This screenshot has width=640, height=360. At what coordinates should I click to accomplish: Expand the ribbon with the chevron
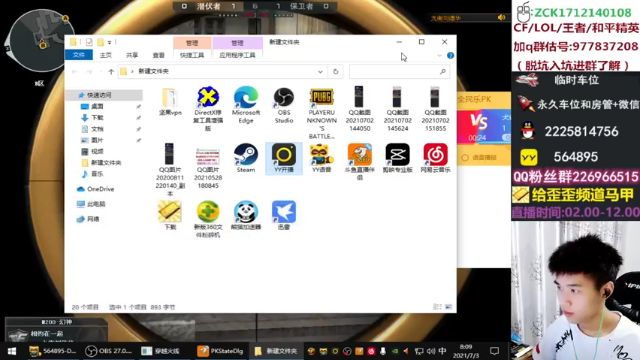point(439,56)
